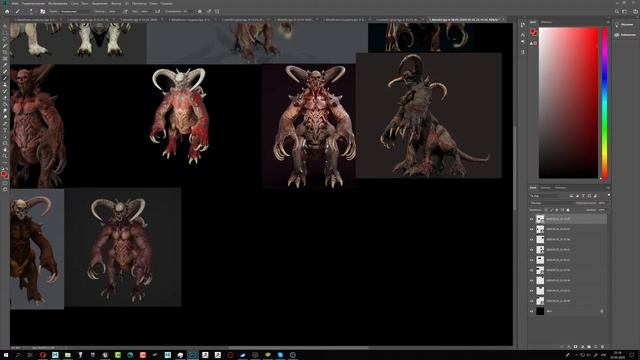
Task: Toggle layer filtering switch on
Action: point(609,196)
